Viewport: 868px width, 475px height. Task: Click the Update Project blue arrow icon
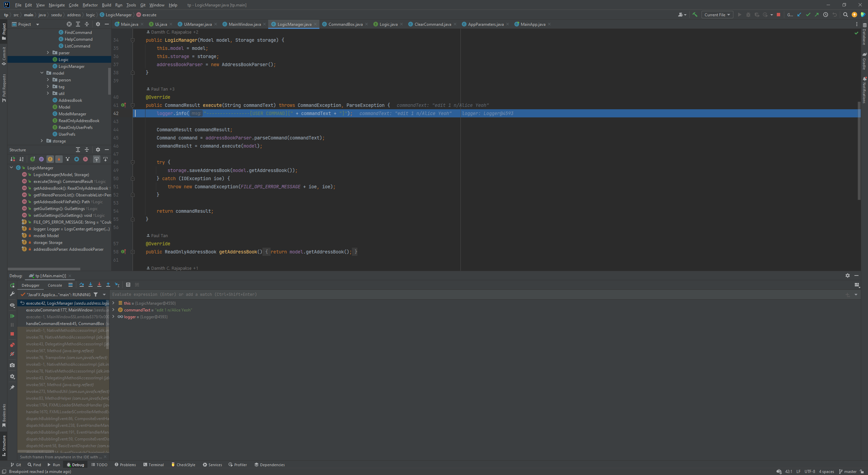799,15
